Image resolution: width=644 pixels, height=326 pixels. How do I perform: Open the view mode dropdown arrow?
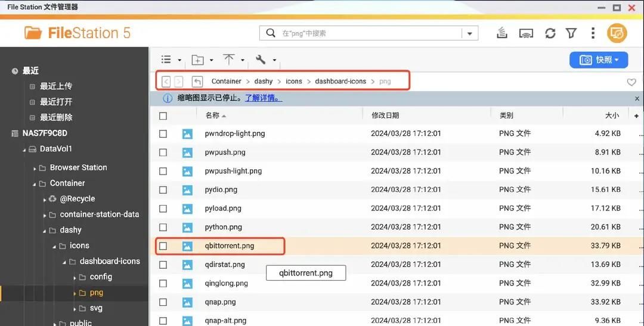[179, 60]
